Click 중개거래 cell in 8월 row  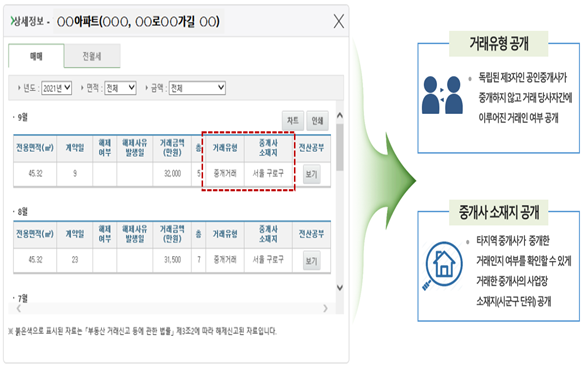point(225,259)
